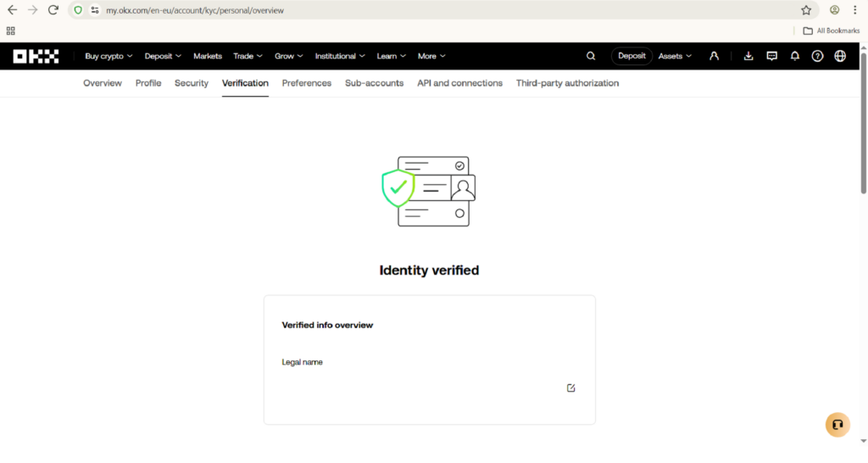The image size is (868, 463).
Task: Open the support headset chat button
Action: (x=837, y=425)
